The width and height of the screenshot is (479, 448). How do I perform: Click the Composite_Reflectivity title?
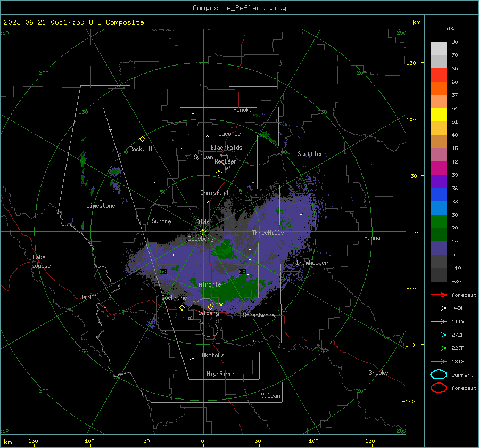240,8
